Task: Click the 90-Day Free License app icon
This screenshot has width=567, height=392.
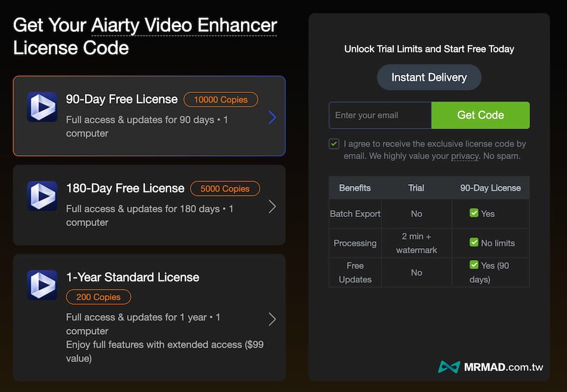Action: [42, 106]
